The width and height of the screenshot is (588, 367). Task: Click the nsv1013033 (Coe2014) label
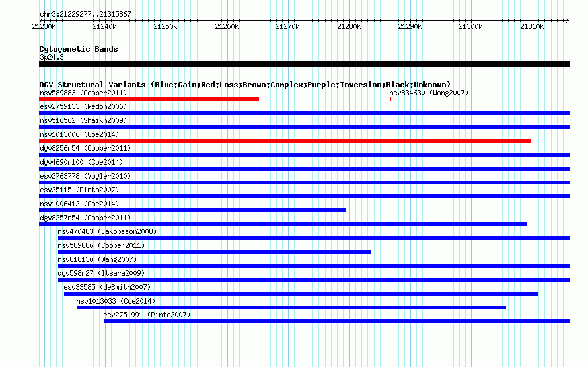click(x=116, y=301)
